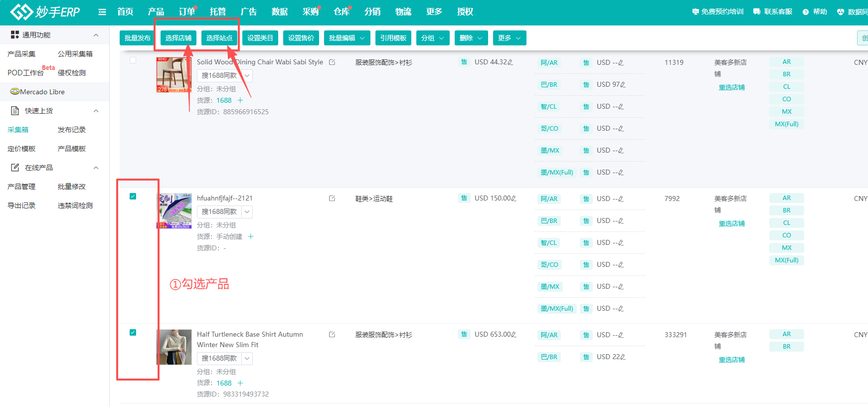Viewport: 868px width, 407px height.
Task: Click plus icon in Half Turtleneck 货源 row
Action: click(x=240, y=383)
